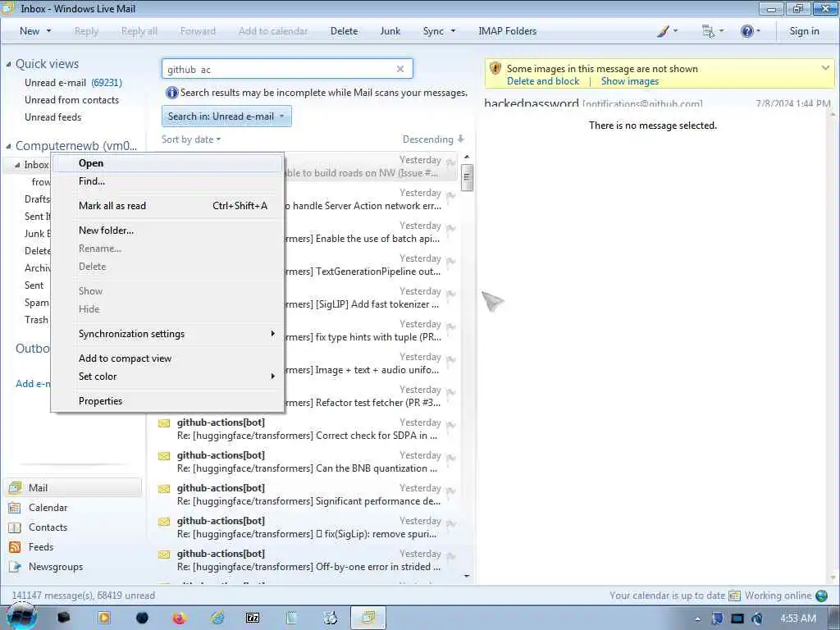Image resolution: width=840 pixels, height=630 pixels.
Task: Collapse the Inbox folder expander
Action: tap(17, 165)
